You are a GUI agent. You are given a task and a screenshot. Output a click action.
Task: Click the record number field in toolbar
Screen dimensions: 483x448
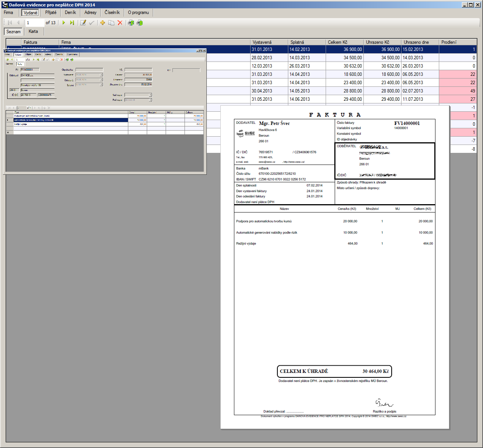pos(35,23)
